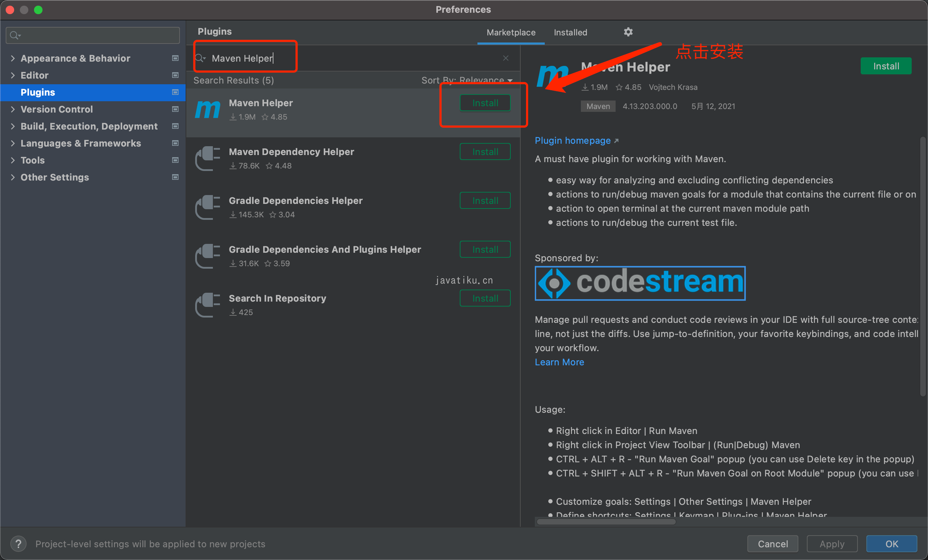Click project-level icon next to Languages & Frameworks
Screen dimensions: 928x560
click(175, 143)
